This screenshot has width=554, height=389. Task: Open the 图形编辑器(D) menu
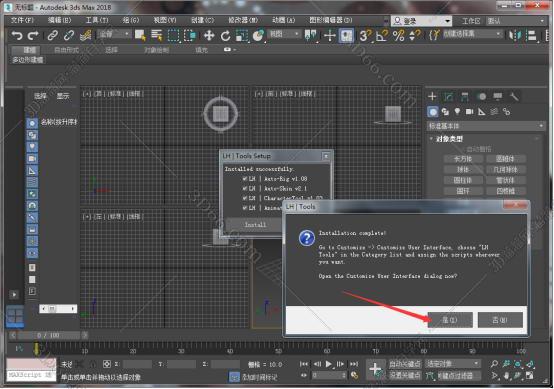pyautogui.click(x=331, y=20)
